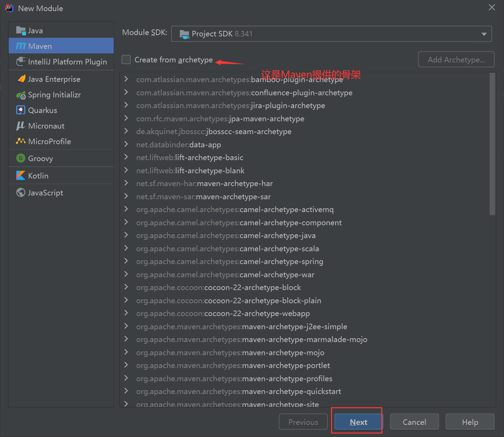This screenshot has height=437, width=504.
Task: Expand the cocoon-22-archetype-webapp entry
Action: point(126,313)
